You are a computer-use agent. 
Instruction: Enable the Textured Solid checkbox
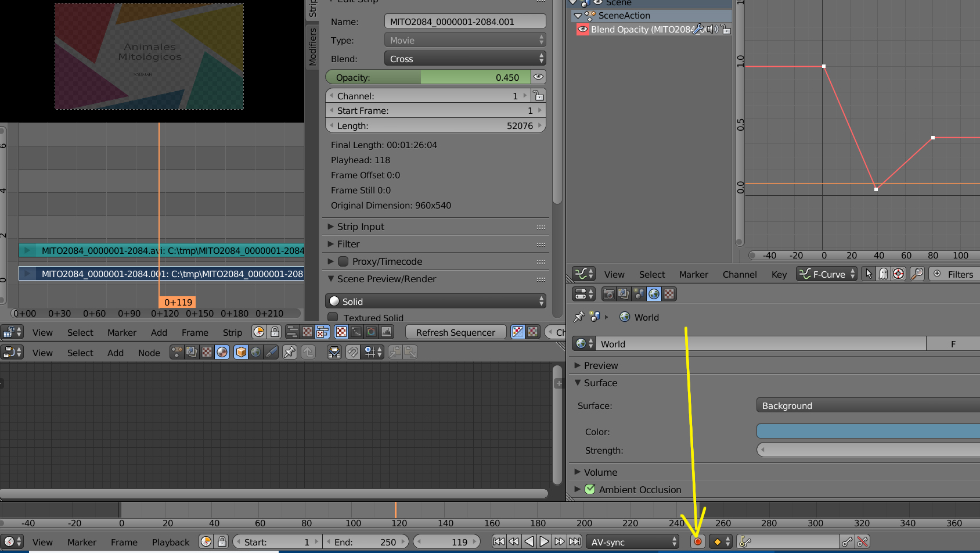[333, 317]
